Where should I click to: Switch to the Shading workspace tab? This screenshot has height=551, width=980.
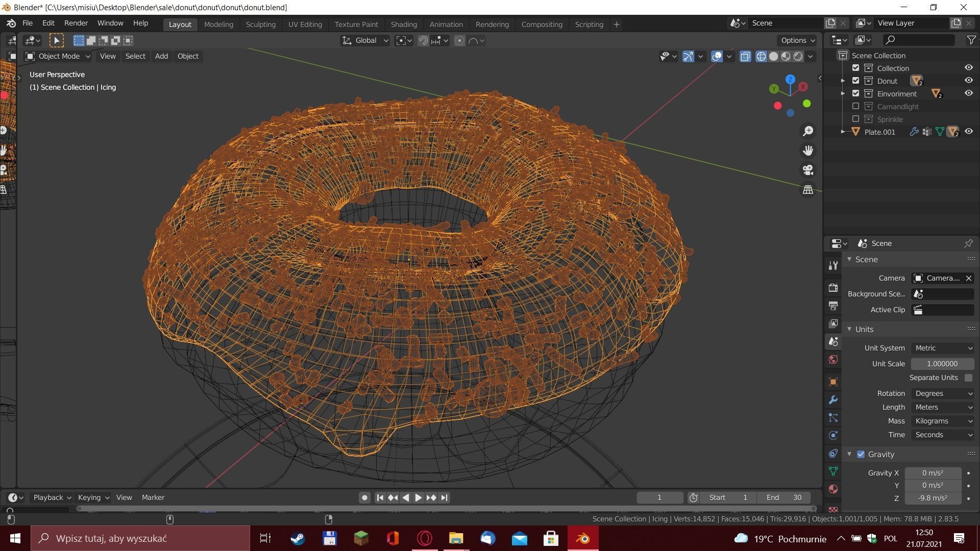[x=404, y=24]
